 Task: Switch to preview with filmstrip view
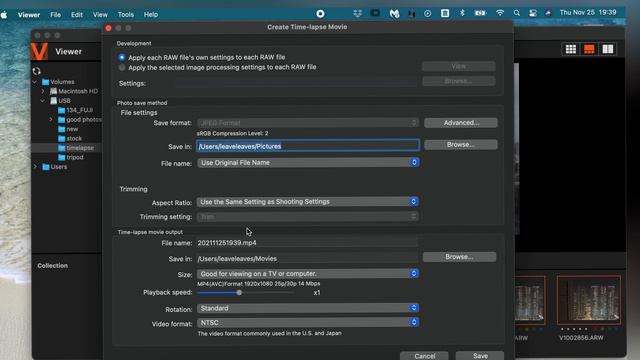(589, 49)
